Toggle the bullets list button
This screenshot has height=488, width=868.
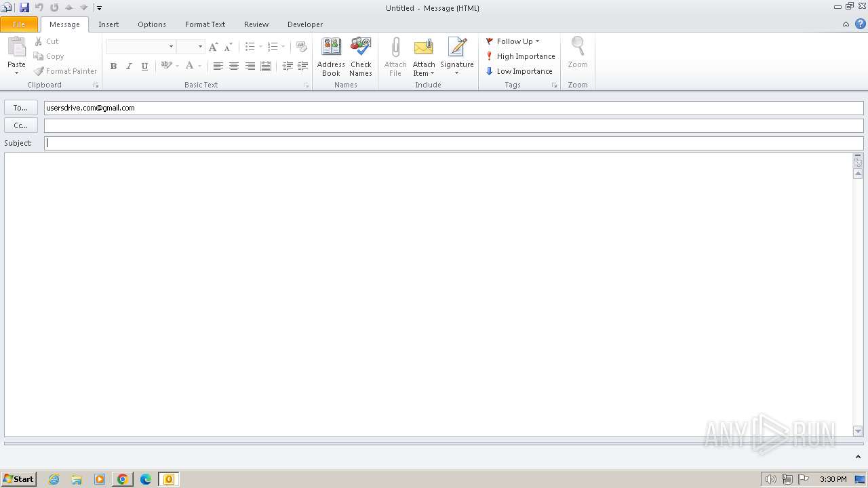point(250,47)
